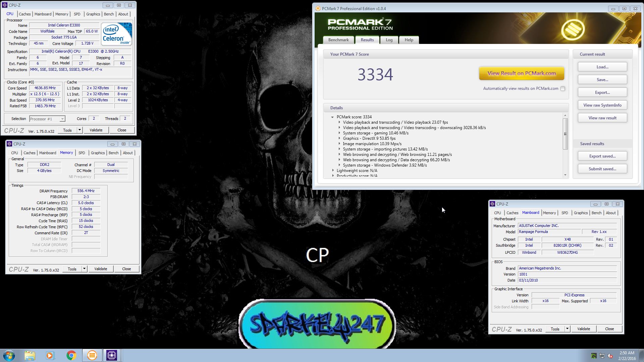Open Windows Explorer from the taskbar
Image resolution: width=644 pixels, height=362 pixels.
pyautogui.click(x=30, y=355)
